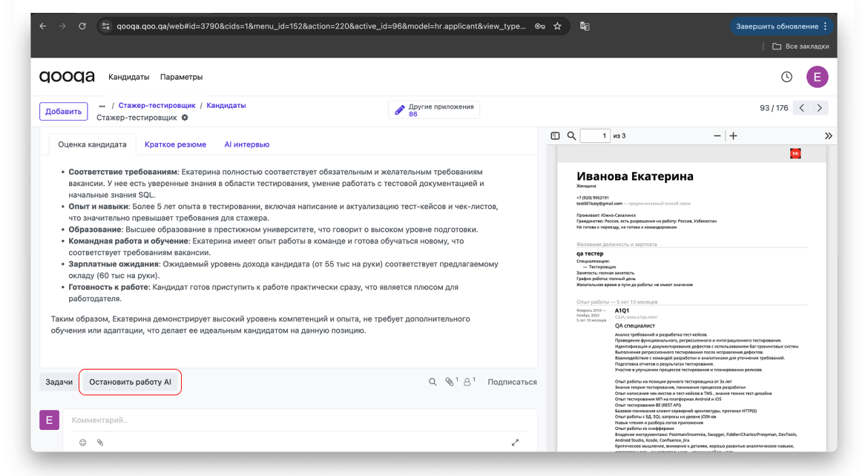Open Chrome three-dot update menu
Viewport: 868px width, 476px height.
click(x=825, y=26)
